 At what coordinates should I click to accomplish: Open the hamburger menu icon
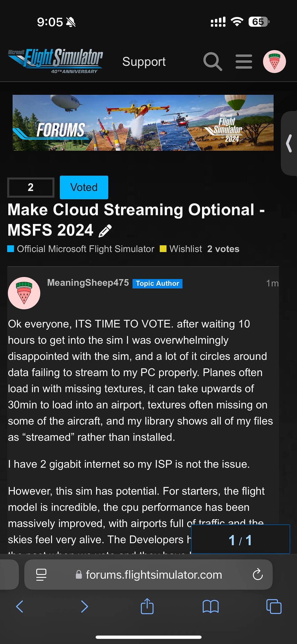244,62
